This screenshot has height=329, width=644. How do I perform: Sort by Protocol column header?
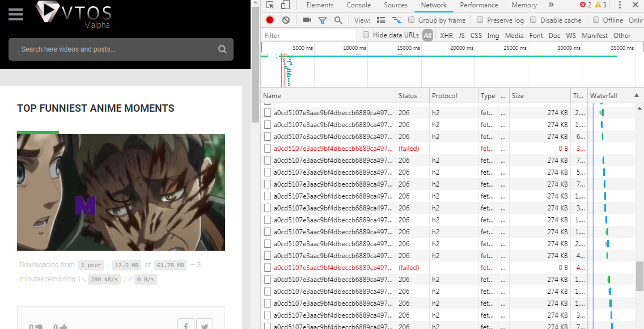pyautogui.click(x=454, y=95)
